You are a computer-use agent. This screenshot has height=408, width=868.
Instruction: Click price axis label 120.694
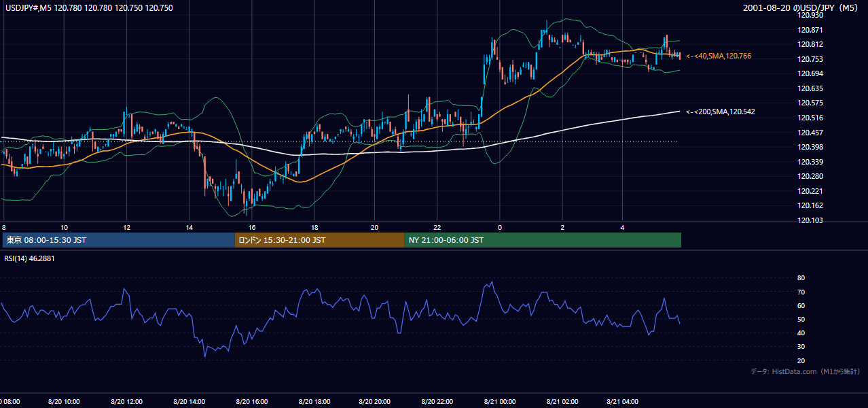coord(810,73)
